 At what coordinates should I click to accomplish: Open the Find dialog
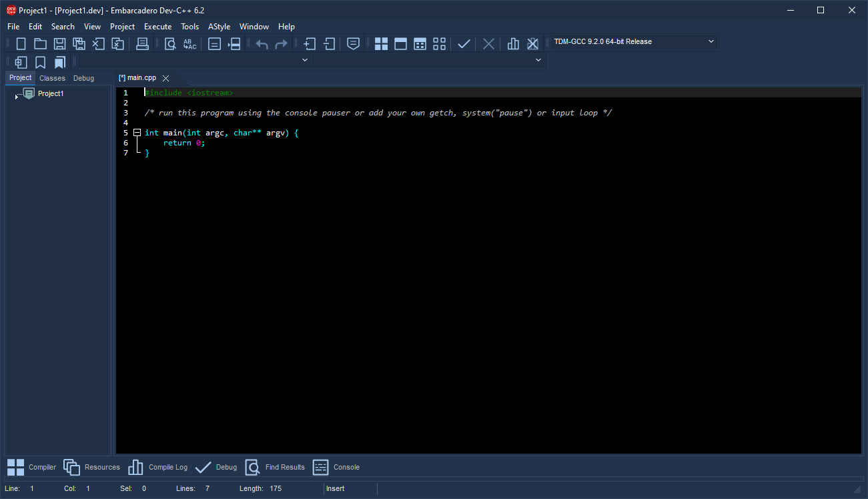[169, 43]
